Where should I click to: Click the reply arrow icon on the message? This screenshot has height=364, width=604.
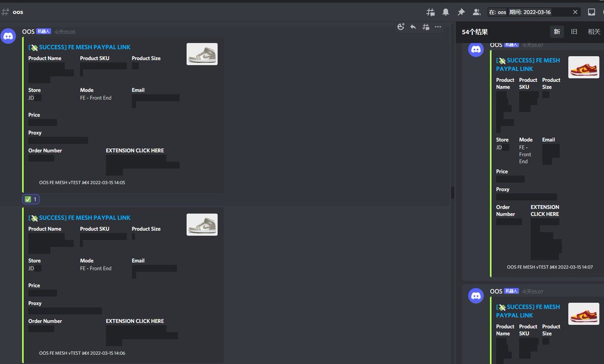point(413,27)
